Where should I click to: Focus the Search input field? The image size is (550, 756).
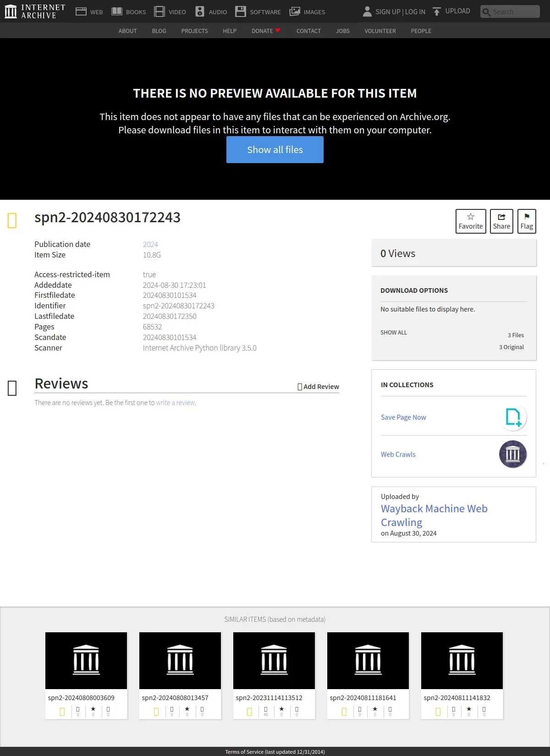510,11
